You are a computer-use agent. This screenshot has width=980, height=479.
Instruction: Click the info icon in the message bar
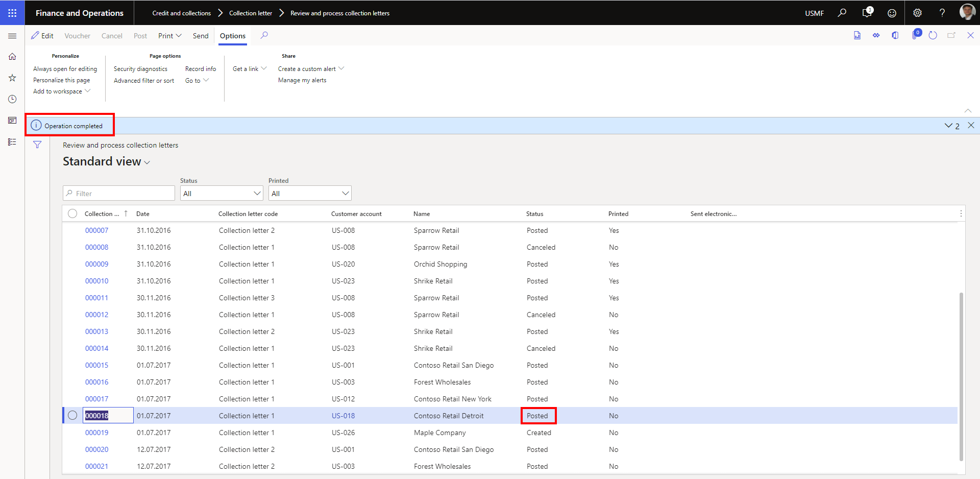[x=36, y=125]
